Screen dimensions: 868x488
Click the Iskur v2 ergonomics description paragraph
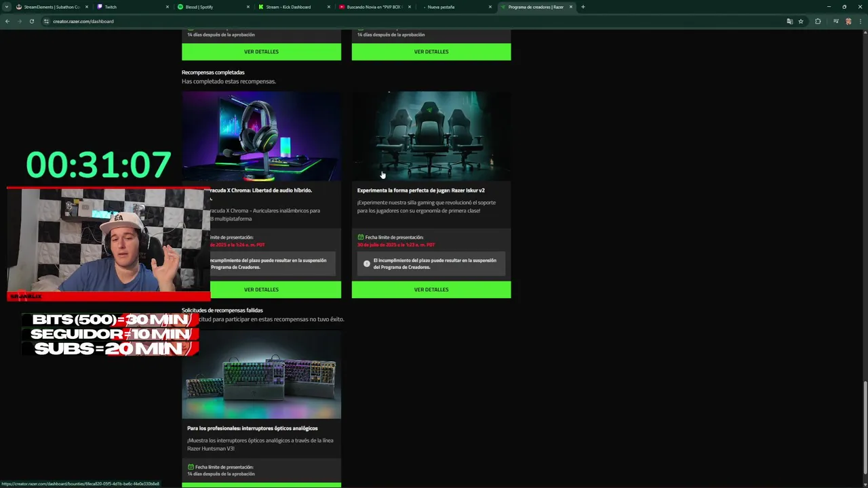click(x=427, y=207)
